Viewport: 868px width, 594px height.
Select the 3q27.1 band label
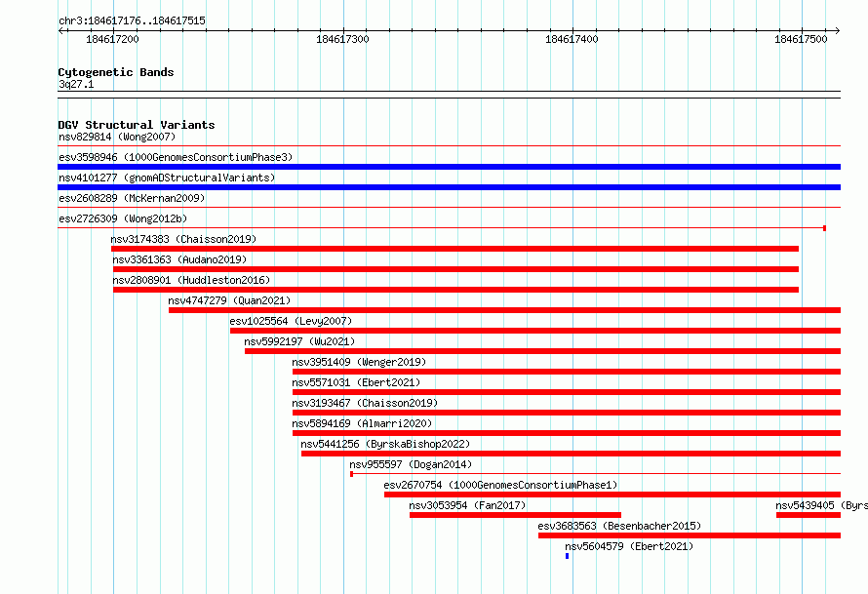pyautogui.click(x=76, y=84)
